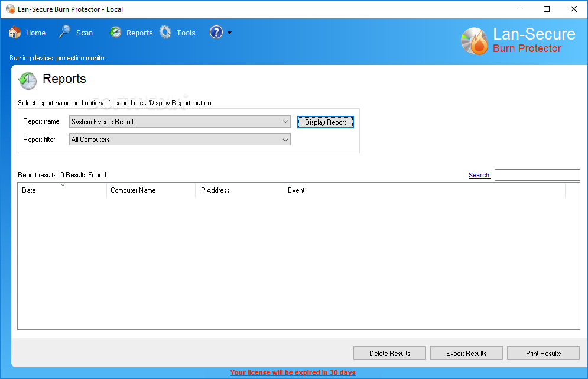
Task: Open the Scan menu label
Action: point(85,33)
